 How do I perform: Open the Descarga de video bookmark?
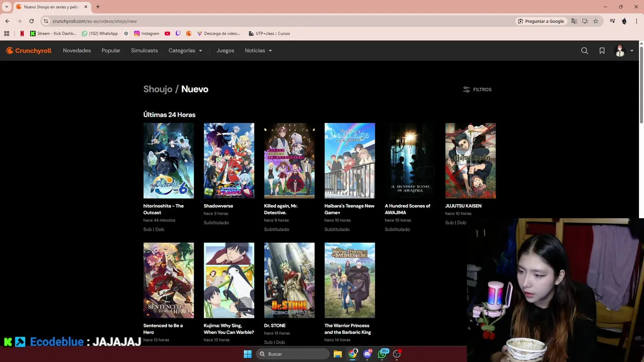[x=218, y=34]
